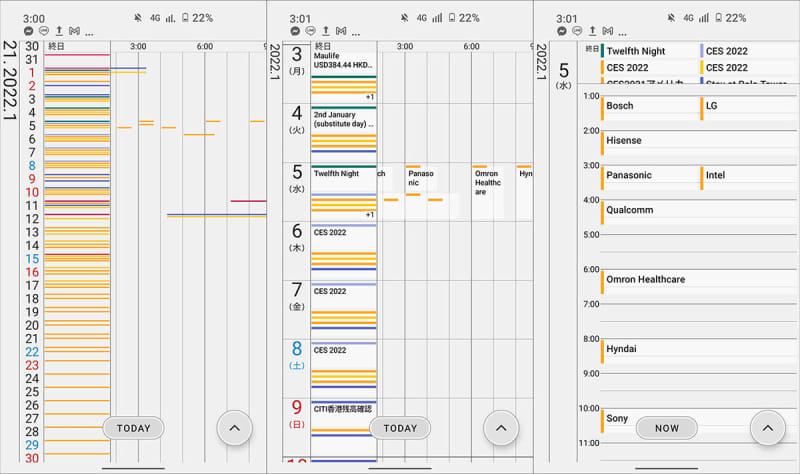Viewport: 800px width, 474px height.
Task: Tap upload arrow icon in week view screen
Action: pos(326,31)
